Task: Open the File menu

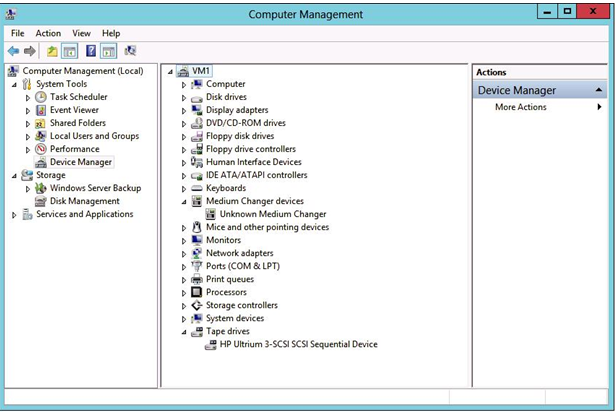Action: 18,33
